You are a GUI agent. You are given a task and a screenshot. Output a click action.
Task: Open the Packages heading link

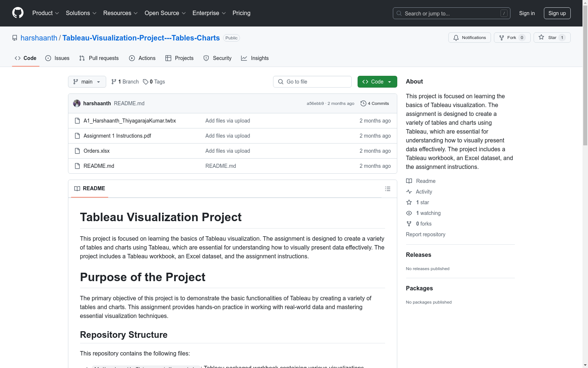pyautogui.click(x=419, y=288)
